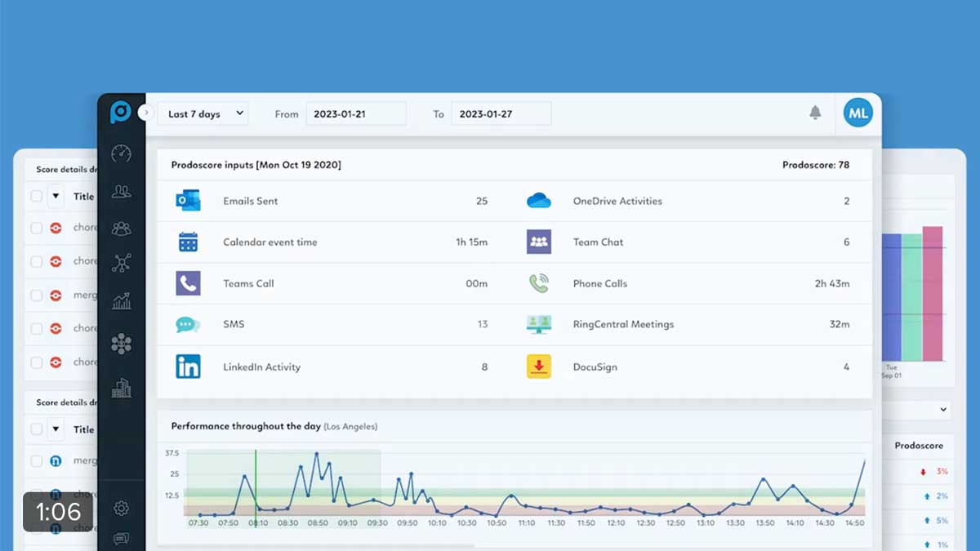
Task: Click the DocuSign label
Action: coord(595,367)
